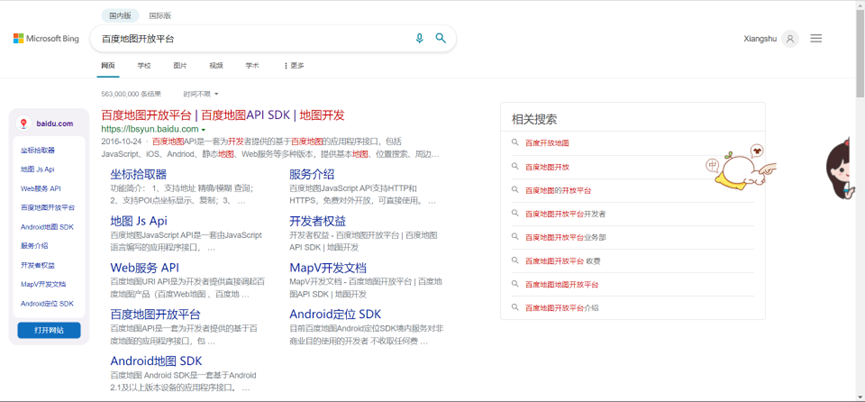865x402 pixels.
Task: Select the 网页 tab
Action: tap(108, 66)
